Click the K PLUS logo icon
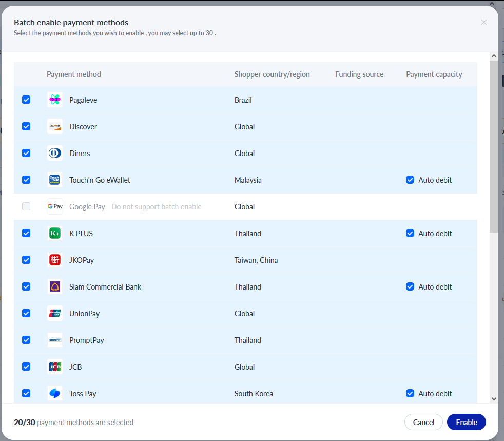The image size is (504, 441). (55, 234)
